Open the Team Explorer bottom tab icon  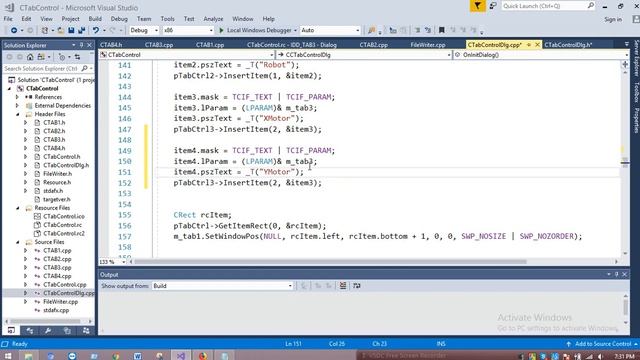[86, 331]
